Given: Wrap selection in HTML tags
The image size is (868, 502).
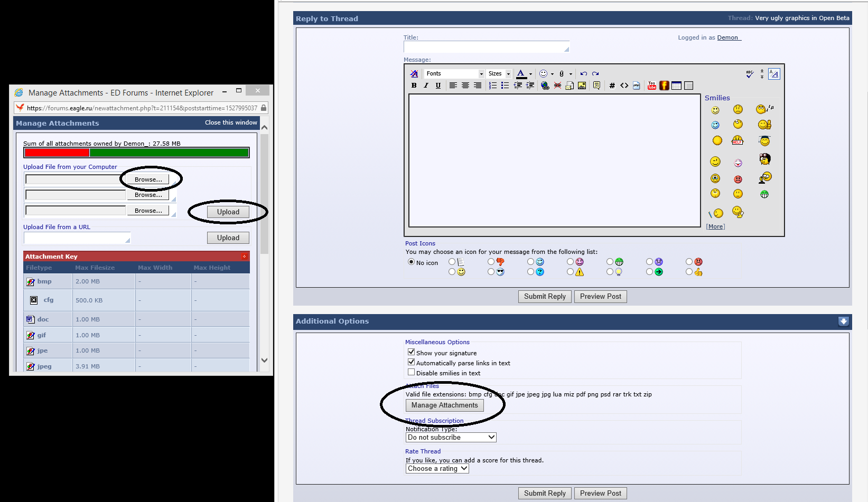Looking at the screenshot, I should pyautogui.click(x=624, y=86).
